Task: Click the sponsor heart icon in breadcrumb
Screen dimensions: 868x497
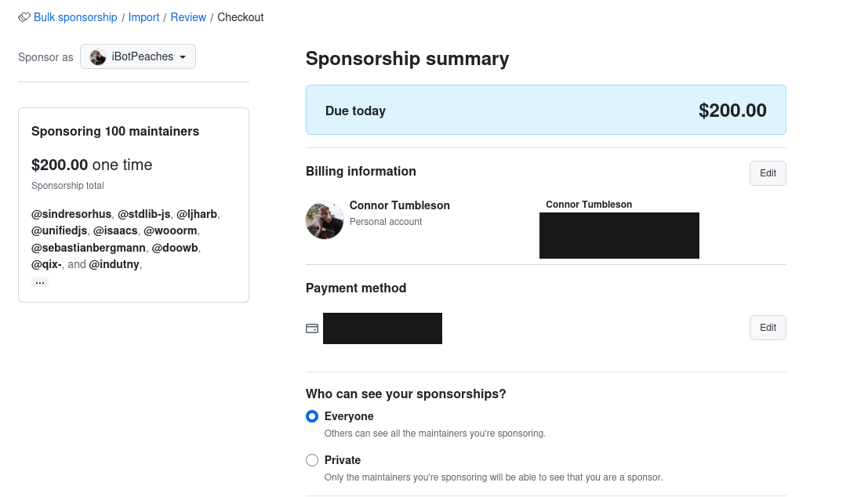Action: tap(24, 17)
